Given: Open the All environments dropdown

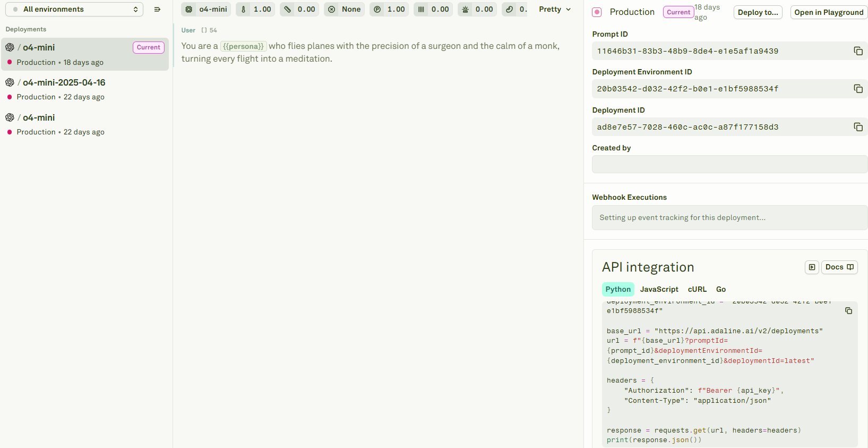Looking at the screenshot, I should (74, 9).
